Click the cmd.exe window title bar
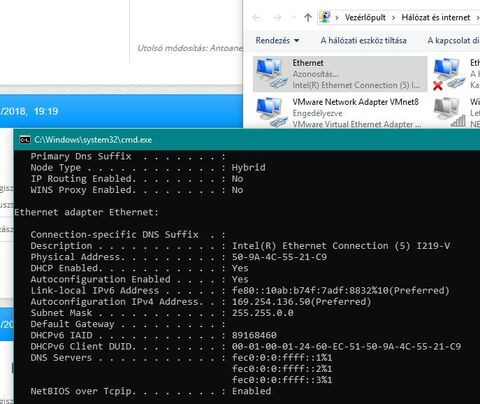 click(x=247, y=140)
